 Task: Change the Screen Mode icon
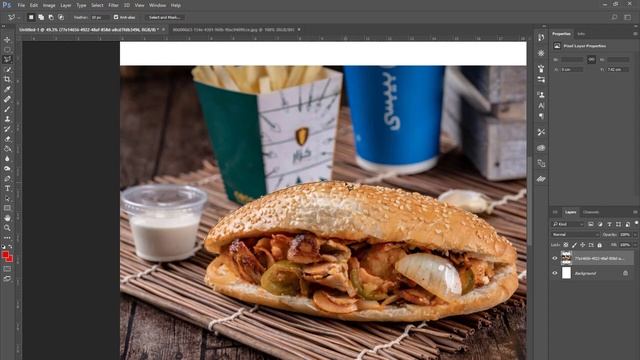click(x=7, y=279)
